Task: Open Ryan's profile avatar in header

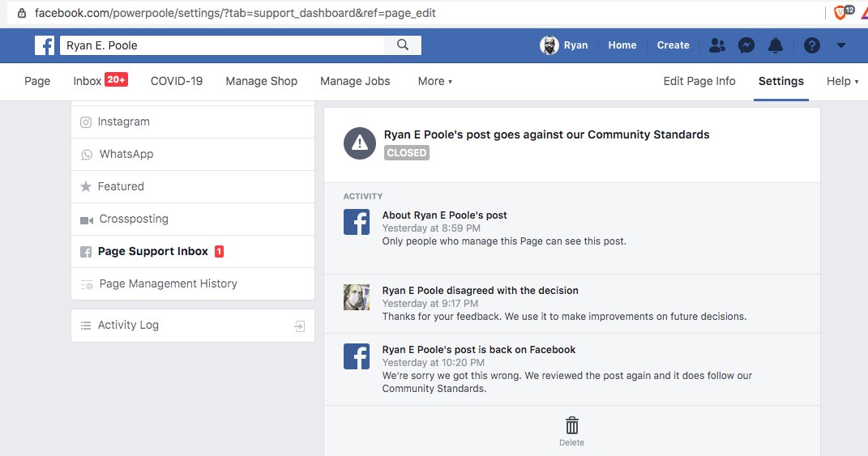Action: point(549,45)
